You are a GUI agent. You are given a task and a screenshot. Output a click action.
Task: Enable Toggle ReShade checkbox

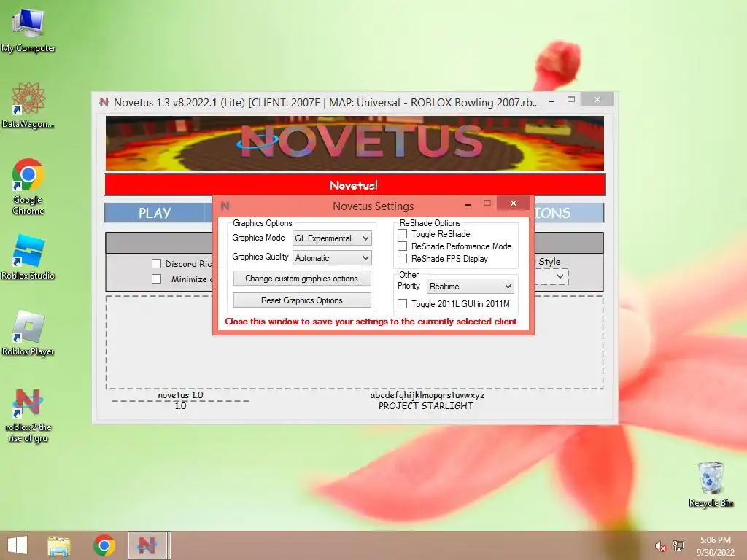click(403, 234)
